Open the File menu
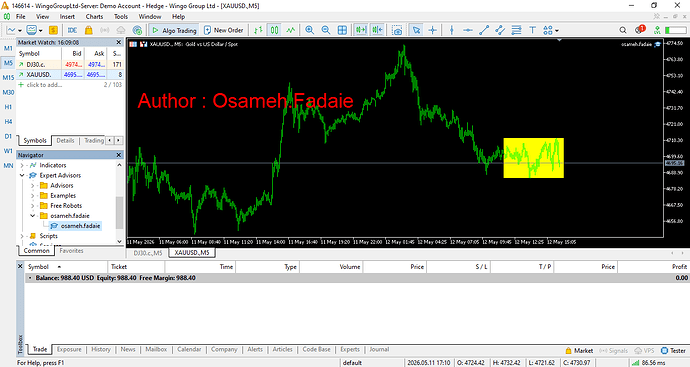The height and width of the screenshot is (367, 690). (21, 17)
